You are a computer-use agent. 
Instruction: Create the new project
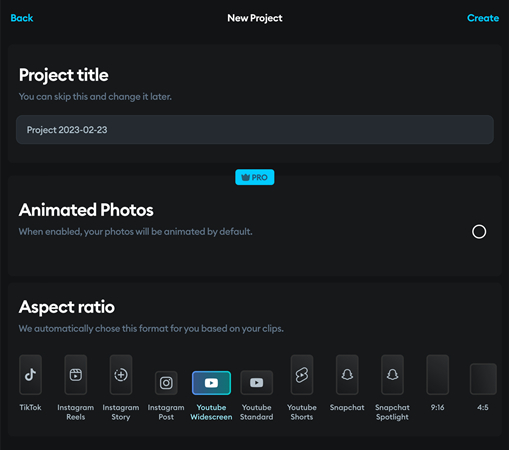483,18
